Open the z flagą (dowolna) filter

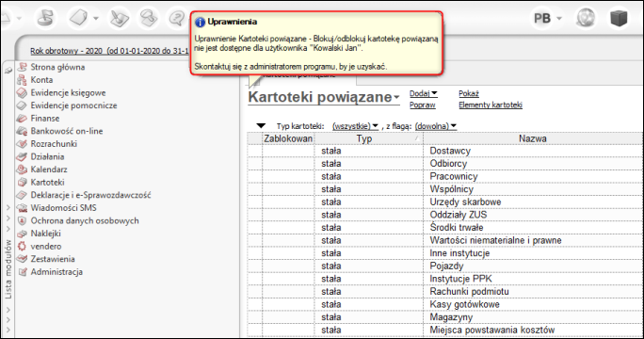point(436,126)
